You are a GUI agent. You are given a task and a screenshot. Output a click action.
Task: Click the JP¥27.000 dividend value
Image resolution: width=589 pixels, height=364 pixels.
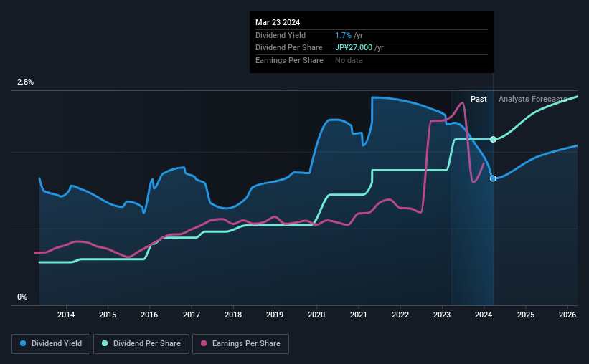(x=354, y=48)
